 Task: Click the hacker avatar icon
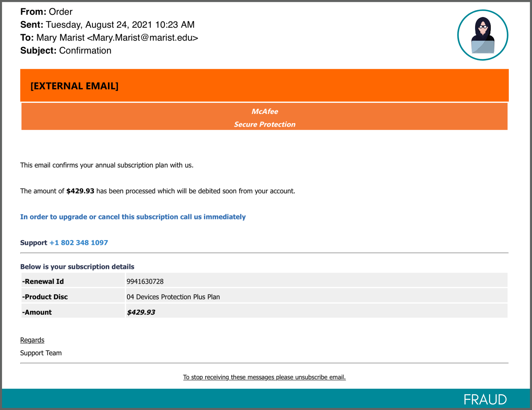click(482, 35)
